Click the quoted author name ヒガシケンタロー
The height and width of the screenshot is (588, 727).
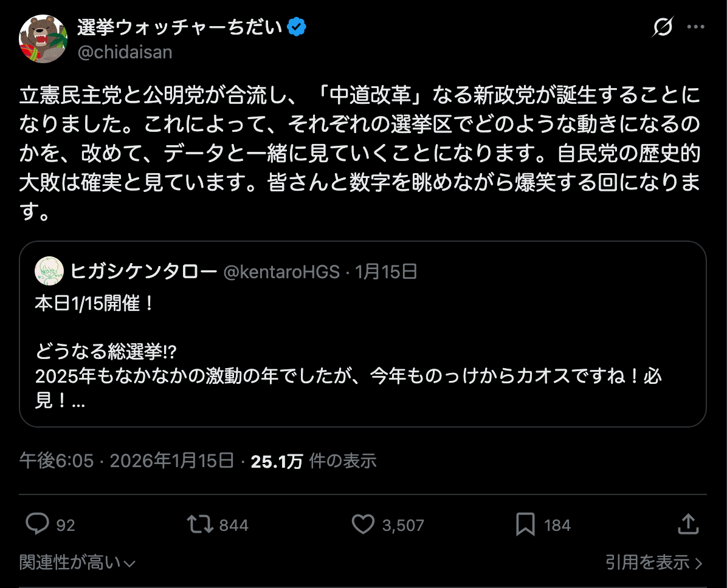pyautogui.click(x=143, y=272)
